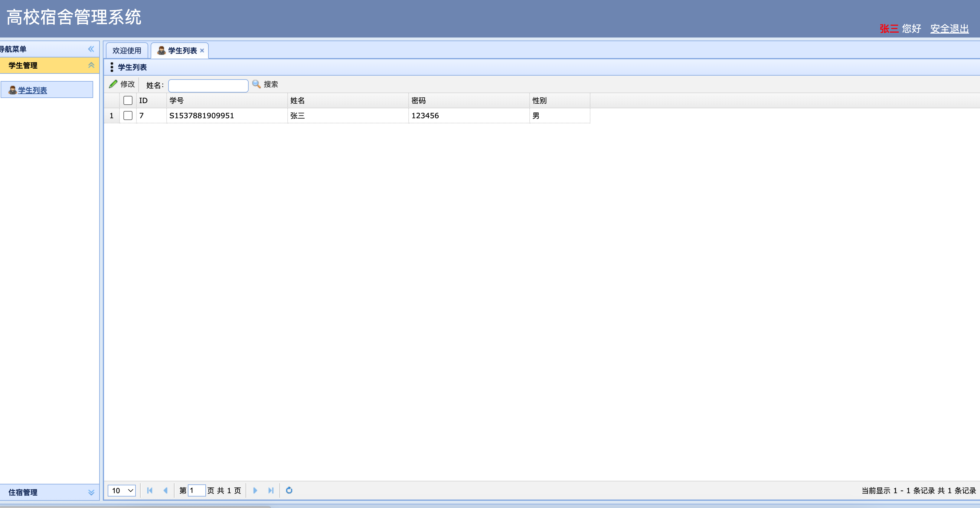Check the row checkbox for student 张三
This screenshot has width=980, height=508.
(128, 116)
